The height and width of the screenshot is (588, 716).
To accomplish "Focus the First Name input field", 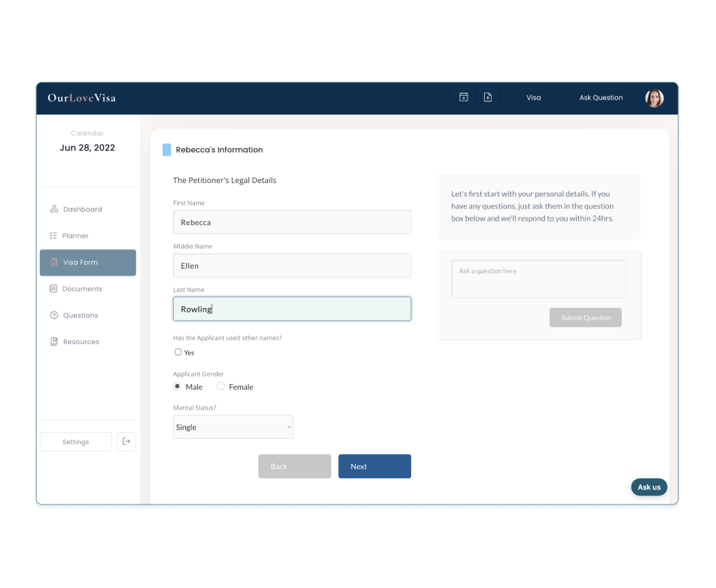I will [292, 222].
